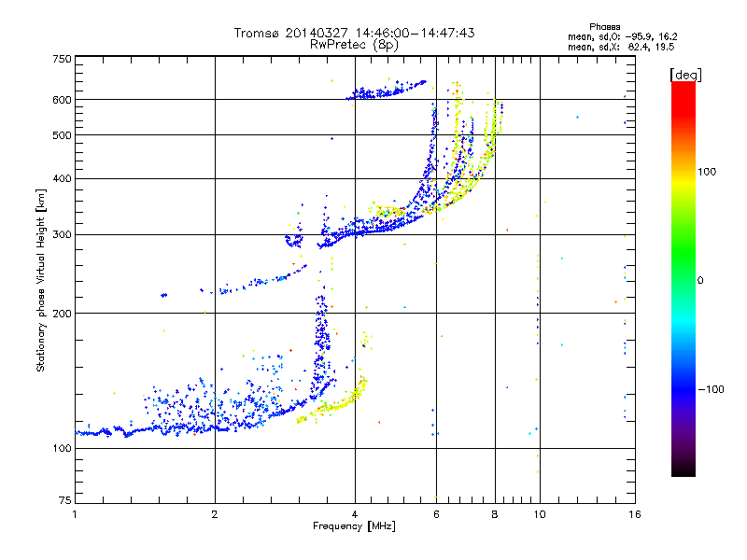This screenshot has width=747, height=560.
Task: Click the 'mean, sd,X: 82.4, 19.5' text
Action: click(x=621, y=47)
